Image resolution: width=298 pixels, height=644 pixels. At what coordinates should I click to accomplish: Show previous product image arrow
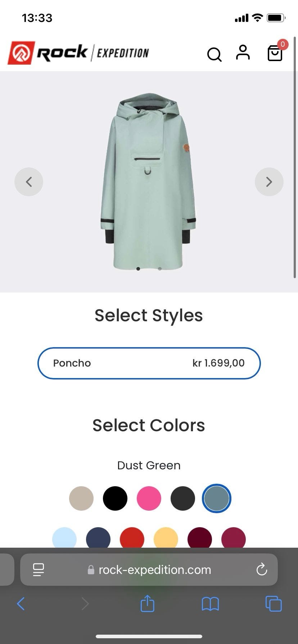click(x=29, y=182)
